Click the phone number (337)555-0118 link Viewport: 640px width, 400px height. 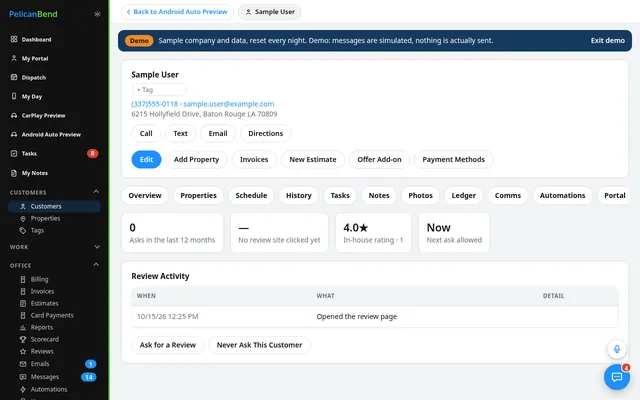[x=154, y=104]
